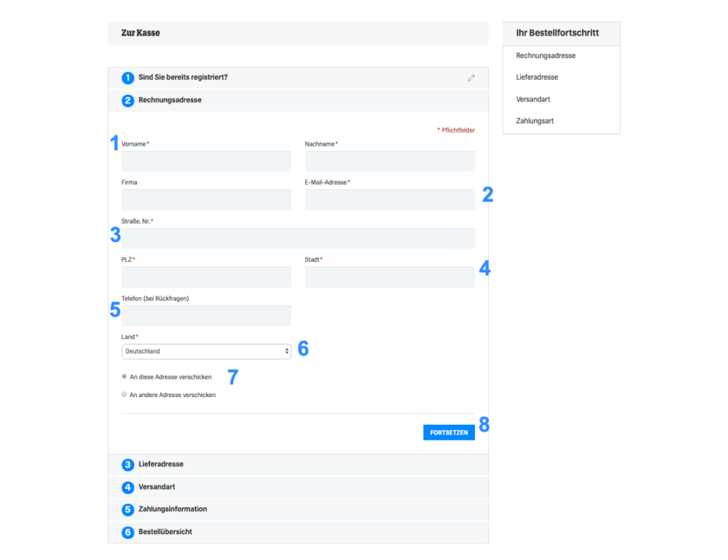Expand the Versandart section header
The width and height of the screenshot is (728, 560).
pyautogui.click(x=298, y=487)
